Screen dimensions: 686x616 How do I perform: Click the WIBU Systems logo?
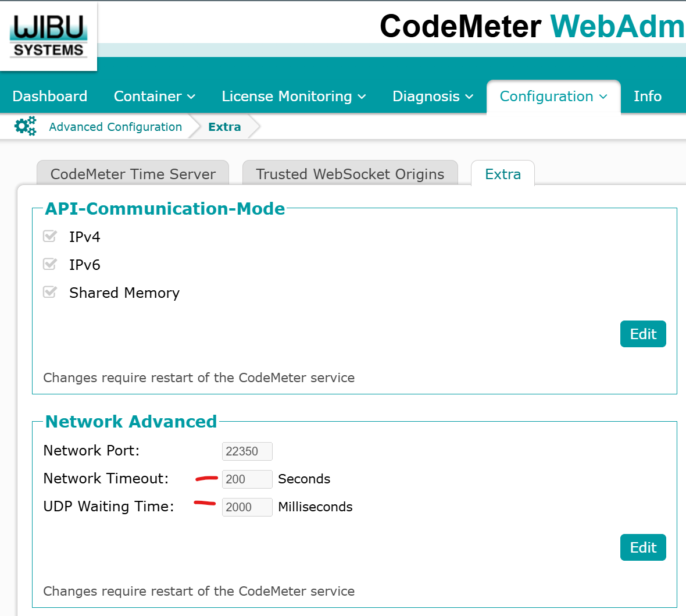49,36
